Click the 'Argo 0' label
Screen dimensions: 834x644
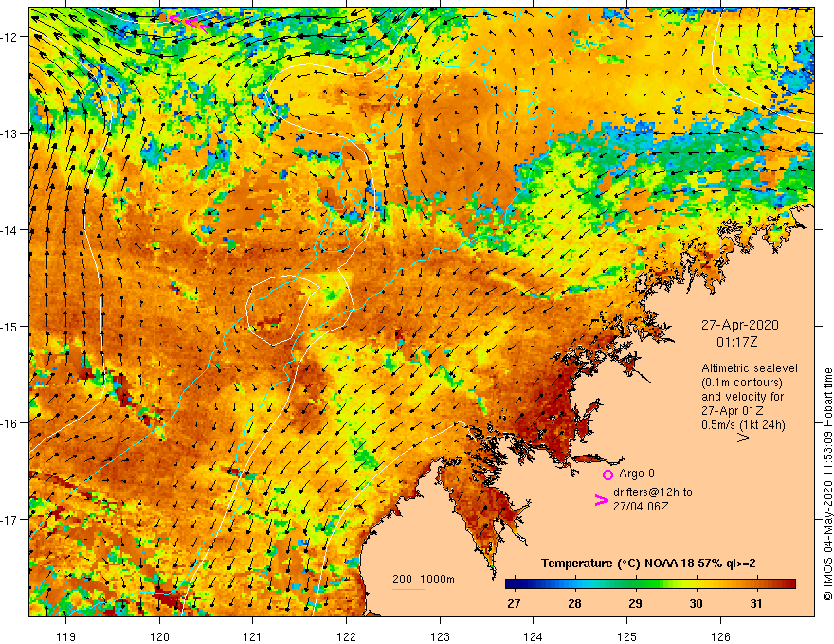[637, 474]
